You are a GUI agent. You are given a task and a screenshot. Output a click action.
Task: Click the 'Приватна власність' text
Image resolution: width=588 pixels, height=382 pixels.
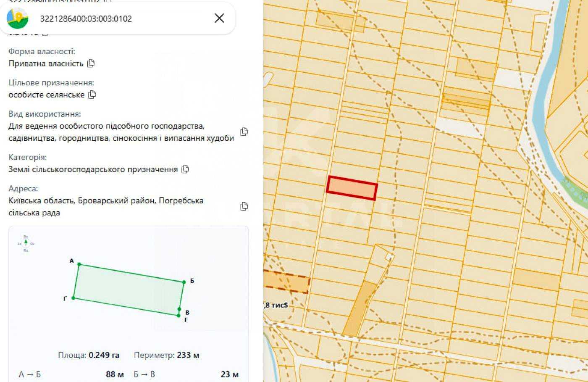pyautogui.click(x=46, y=63)
